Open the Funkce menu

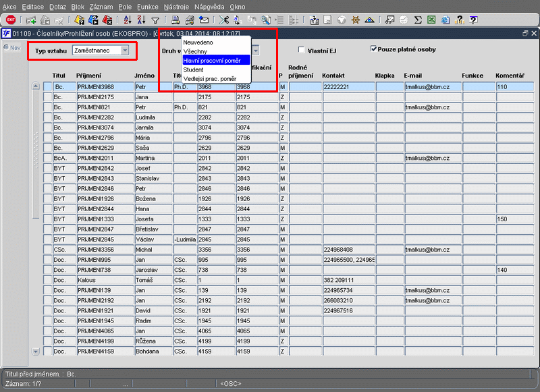[x=147, y=7]
